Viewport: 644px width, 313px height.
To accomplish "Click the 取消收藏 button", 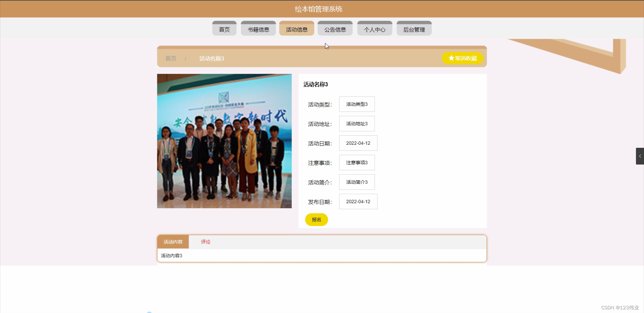I will coord(463,58).
